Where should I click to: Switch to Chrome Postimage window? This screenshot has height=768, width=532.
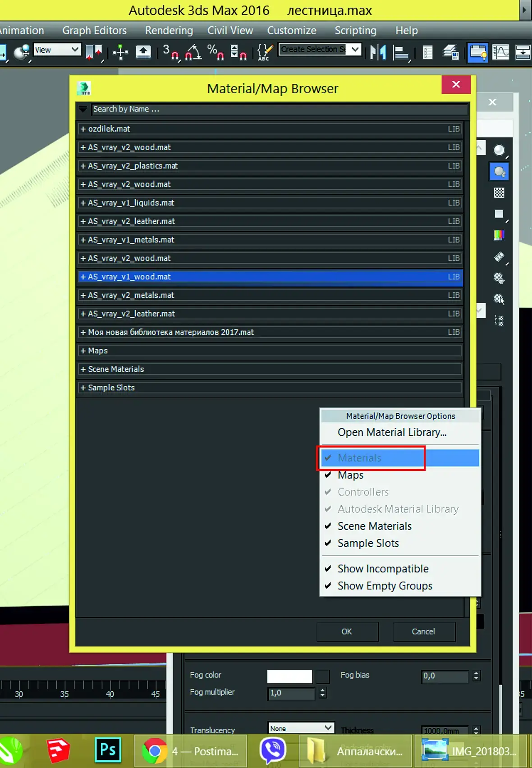tap(191, 751)
